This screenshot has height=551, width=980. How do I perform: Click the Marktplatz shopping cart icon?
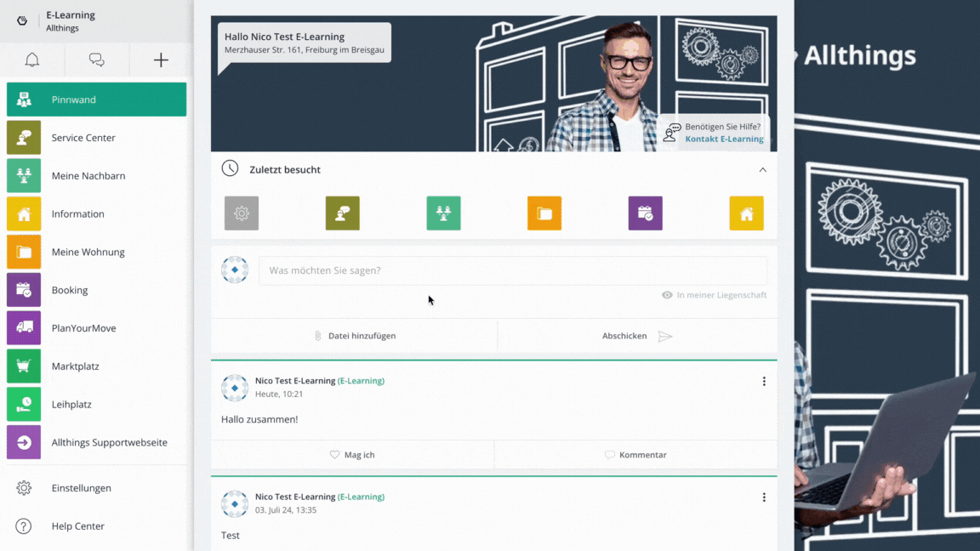coord(24,366)
